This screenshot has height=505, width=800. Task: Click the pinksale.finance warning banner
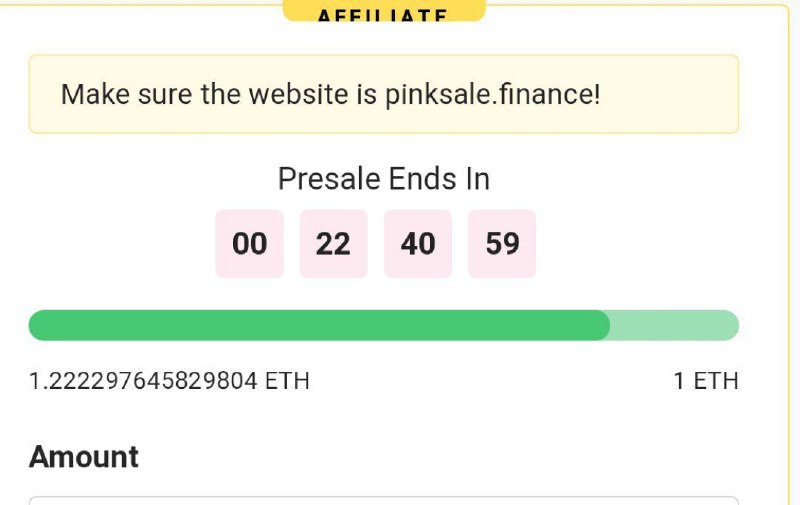coord(384,94)
